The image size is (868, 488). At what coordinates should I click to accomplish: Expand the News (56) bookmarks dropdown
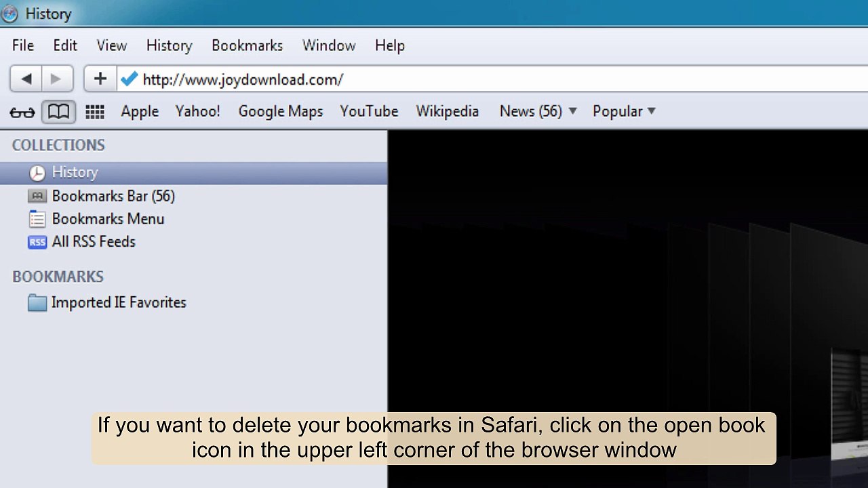(x=538, y=111)
